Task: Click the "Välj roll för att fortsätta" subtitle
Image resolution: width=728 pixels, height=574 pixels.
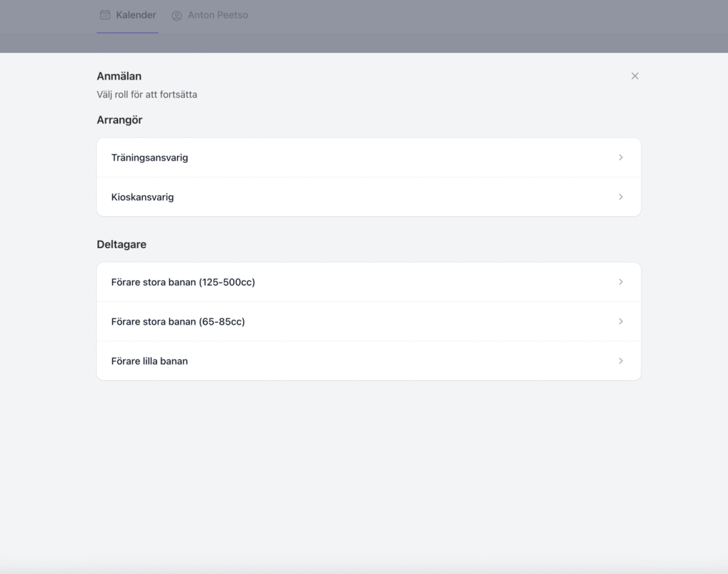Action: (x=147, y=94)
